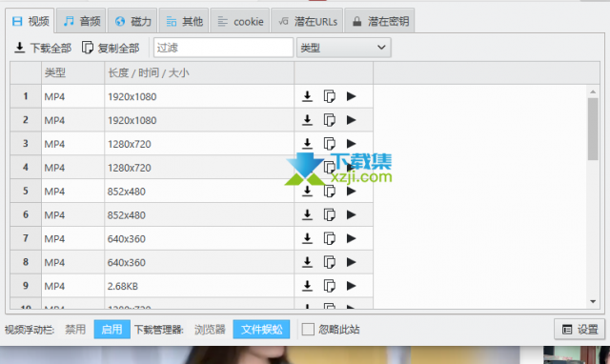Open the 音频 tab
Viewport: 610px width, 364px height.
(81, 21)
